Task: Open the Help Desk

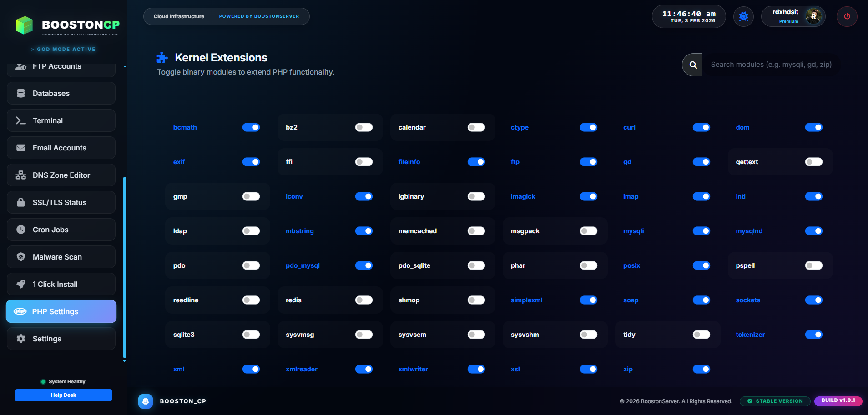Action: click(63, 395)
